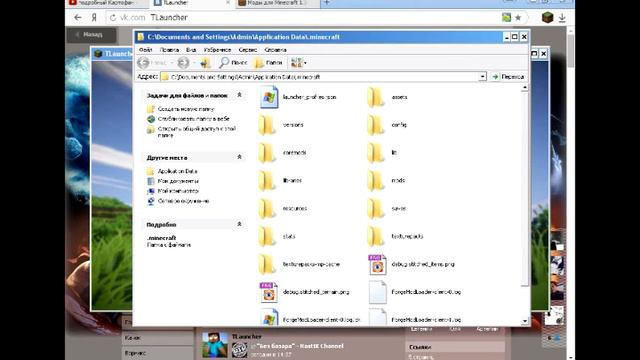The image size is (640, 360).
Task: Click the Yandex 'Я' home icon
Action: [94, 18]
